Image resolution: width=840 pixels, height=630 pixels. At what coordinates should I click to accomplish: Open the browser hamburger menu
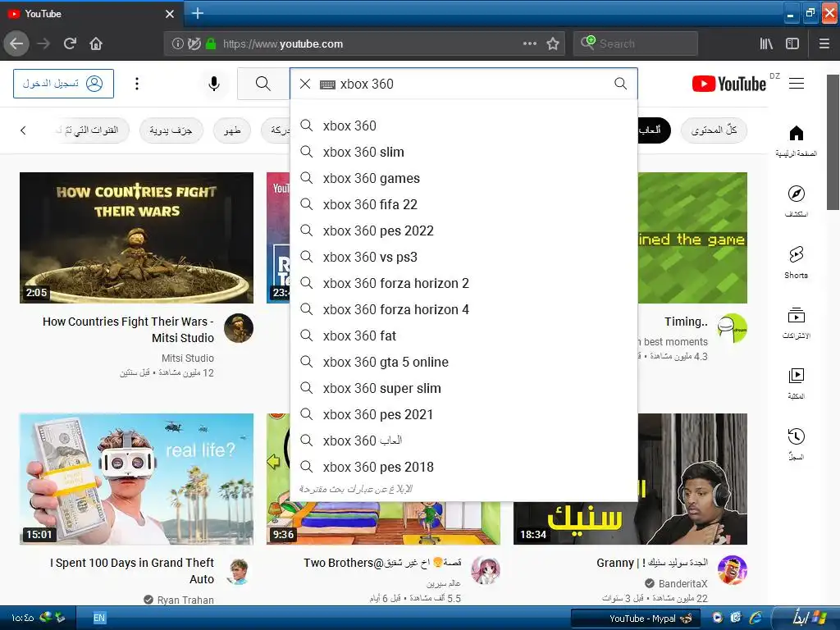tap(824, 43)
